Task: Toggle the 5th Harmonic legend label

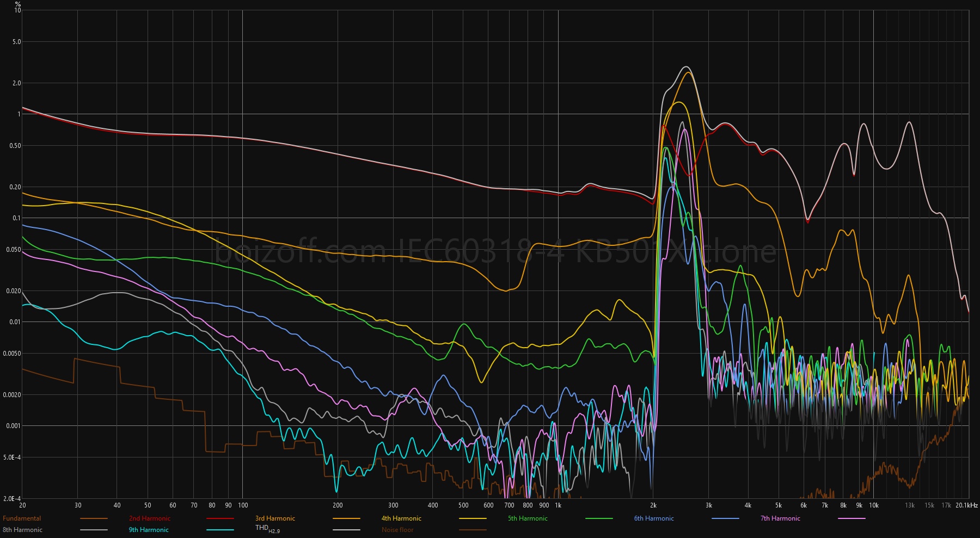Action: (x=528, y=518)
